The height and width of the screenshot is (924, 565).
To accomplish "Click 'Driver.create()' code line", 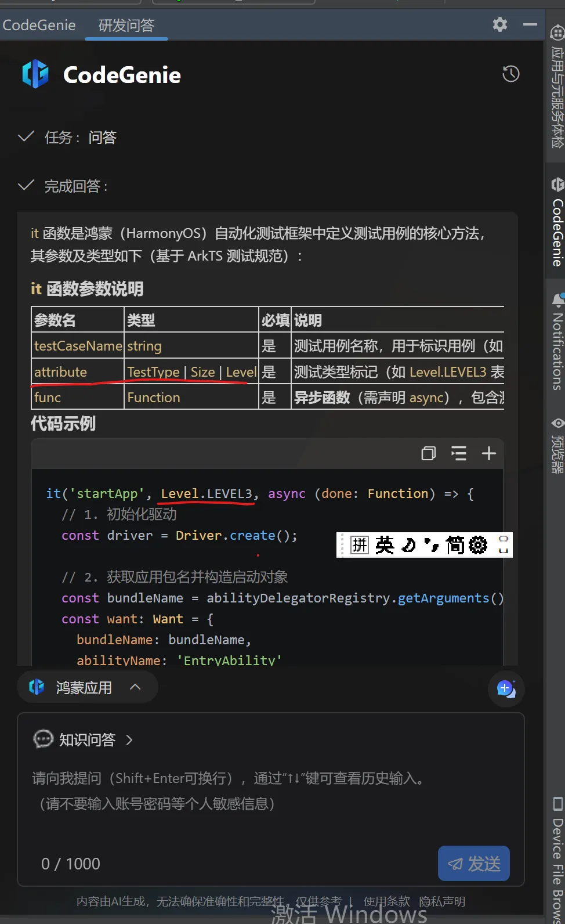I will coord(179,535).
